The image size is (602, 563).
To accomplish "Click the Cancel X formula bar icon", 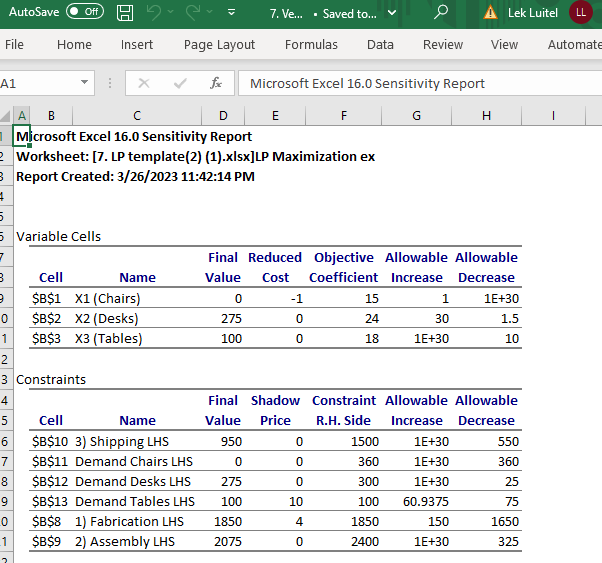I will click(x=144, y=84).
